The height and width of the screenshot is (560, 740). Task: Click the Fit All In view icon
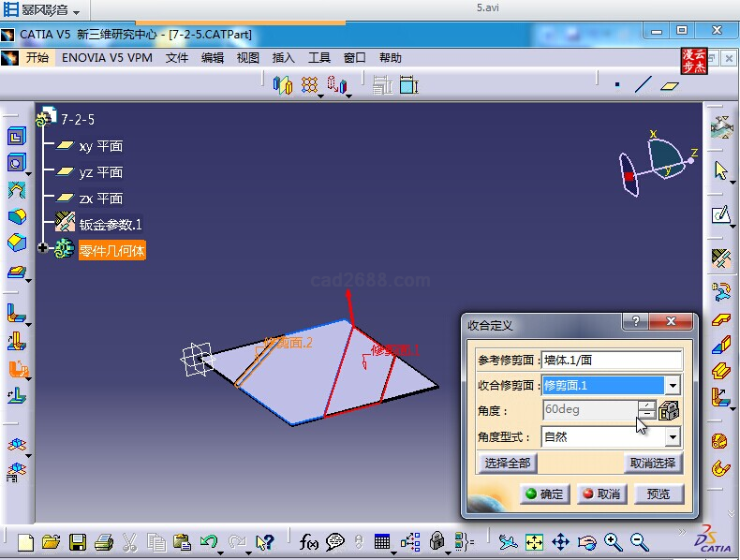click(534, 541)
